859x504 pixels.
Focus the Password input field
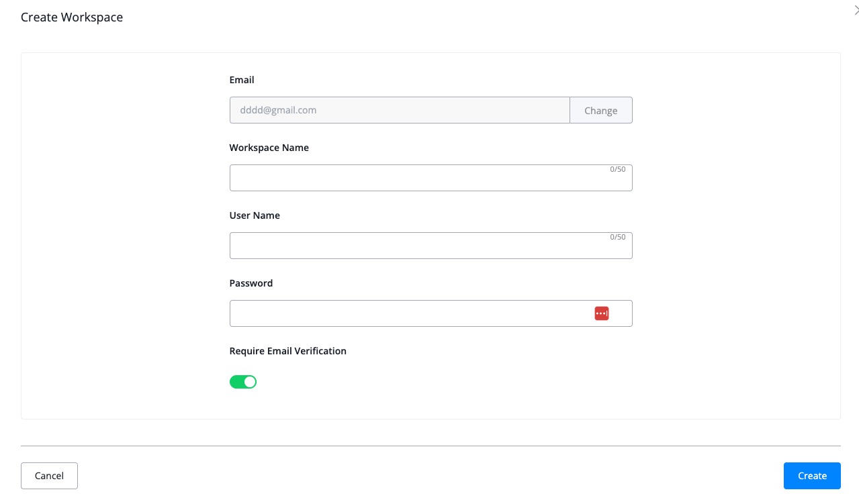431,313
